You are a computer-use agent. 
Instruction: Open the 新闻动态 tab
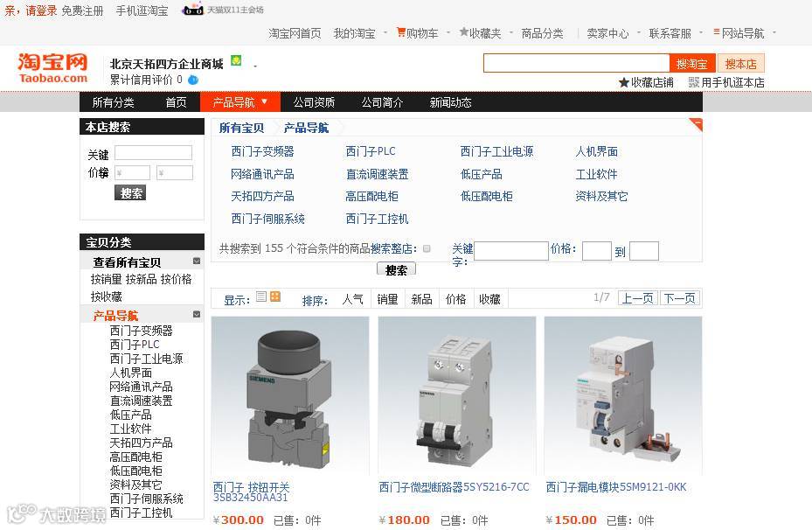point(450,102)
